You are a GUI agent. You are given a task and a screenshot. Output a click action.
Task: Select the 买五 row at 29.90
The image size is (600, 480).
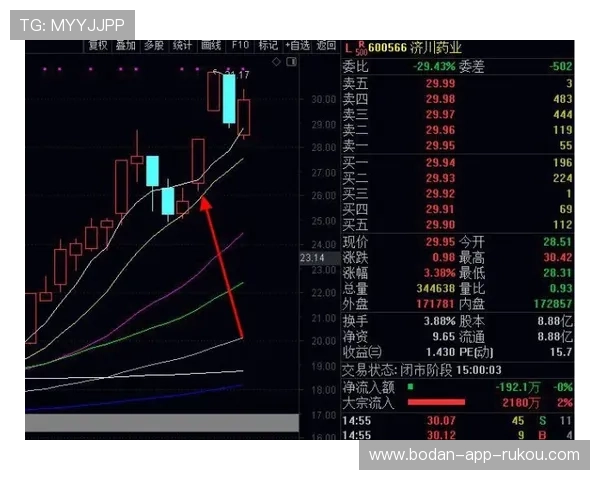pyautogui.click(x=457, y=225)
